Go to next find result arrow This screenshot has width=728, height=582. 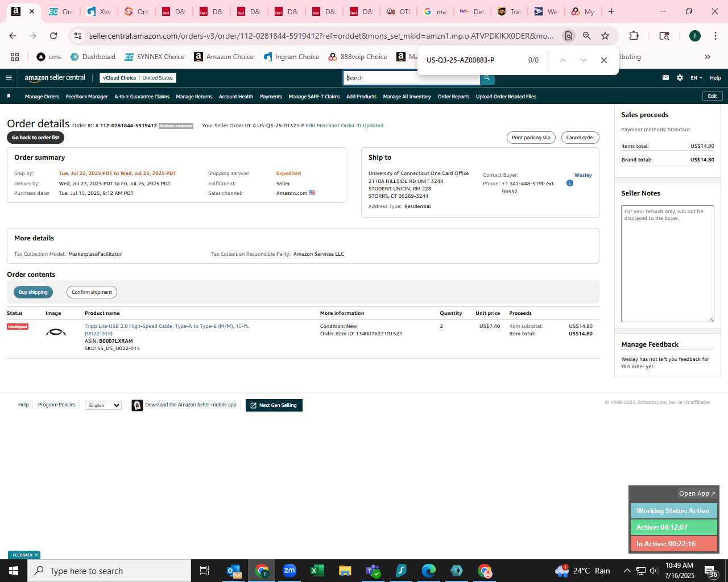(583, 60)
